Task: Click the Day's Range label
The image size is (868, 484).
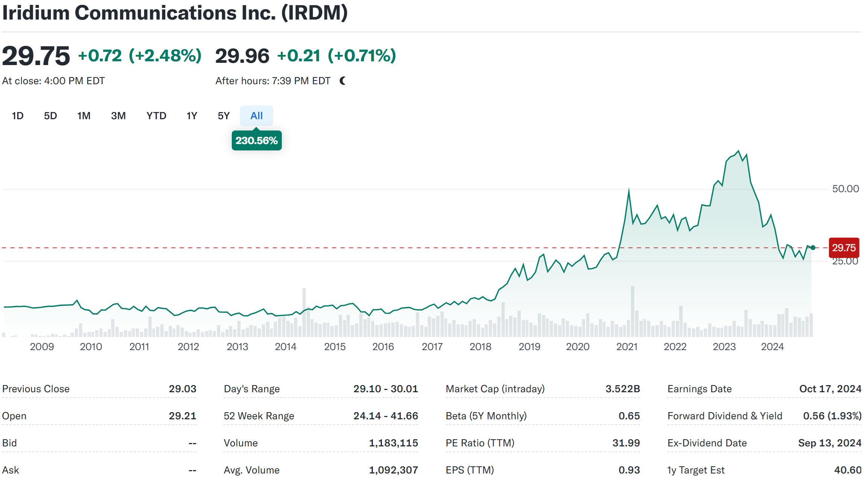Action: pos(252,389)
